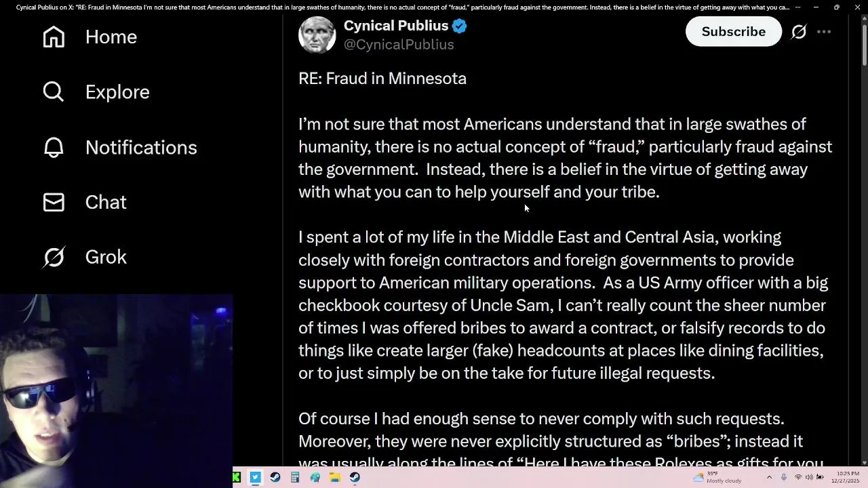Open Explore via the magnifier icon
This screenshot has height=488, width=868.
click(x=54, y=91)
